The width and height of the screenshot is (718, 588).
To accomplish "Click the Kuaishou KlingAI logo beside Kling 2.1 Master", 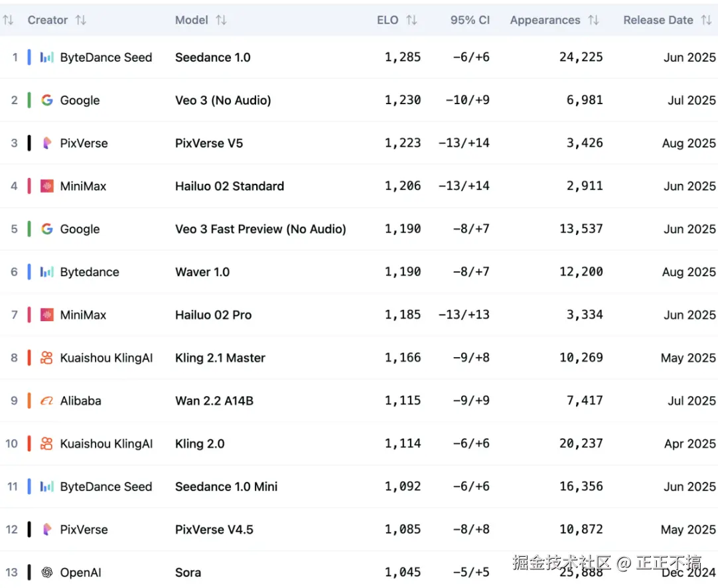I will 46,358.
